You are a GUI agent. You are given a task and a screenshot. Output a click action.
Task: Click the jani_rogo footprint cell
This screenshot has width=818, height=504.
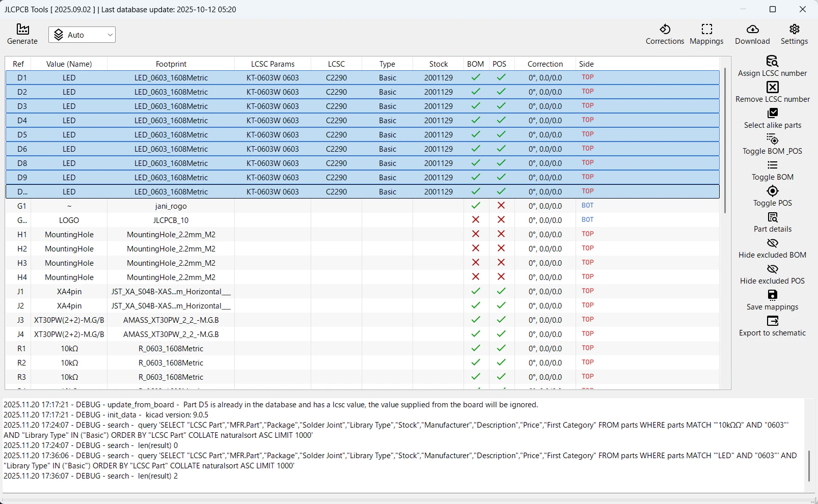click(171, 206)
